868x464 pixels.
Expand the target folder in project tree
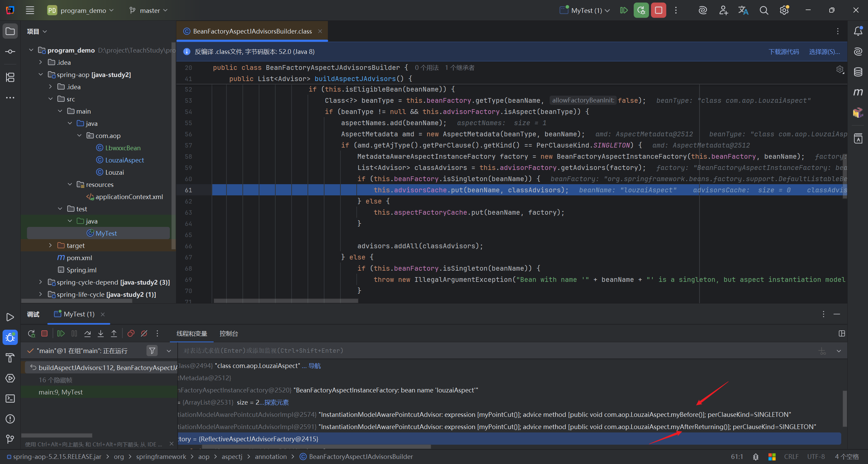click(51, 246)
